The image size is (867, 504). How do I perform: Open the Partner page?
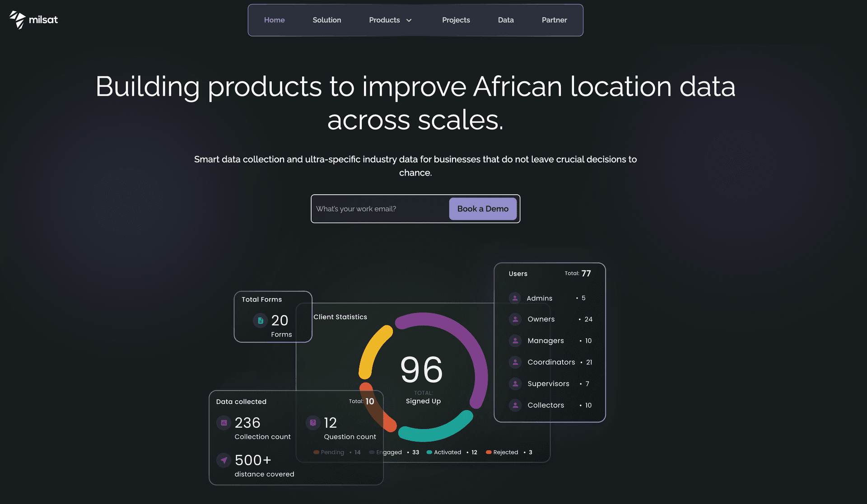tap(554, 20)
